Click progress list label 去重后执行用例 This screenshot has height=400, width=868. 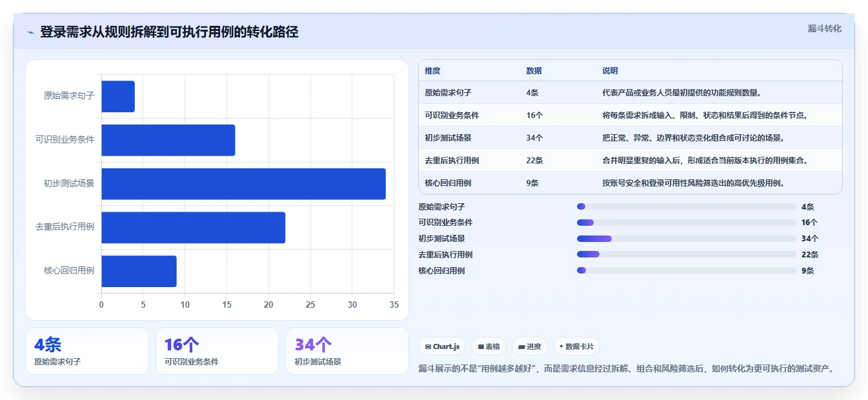click(445, 255)
